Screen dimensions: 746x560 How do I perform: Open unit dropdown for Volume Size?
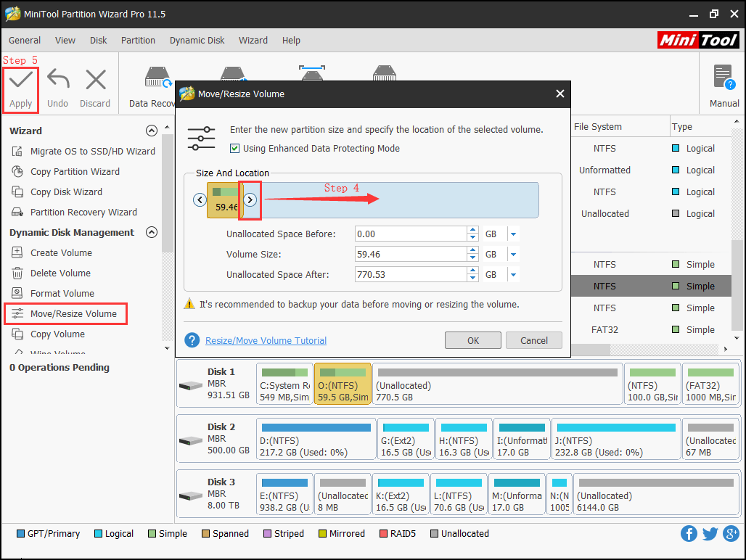[x=513, y=255]
